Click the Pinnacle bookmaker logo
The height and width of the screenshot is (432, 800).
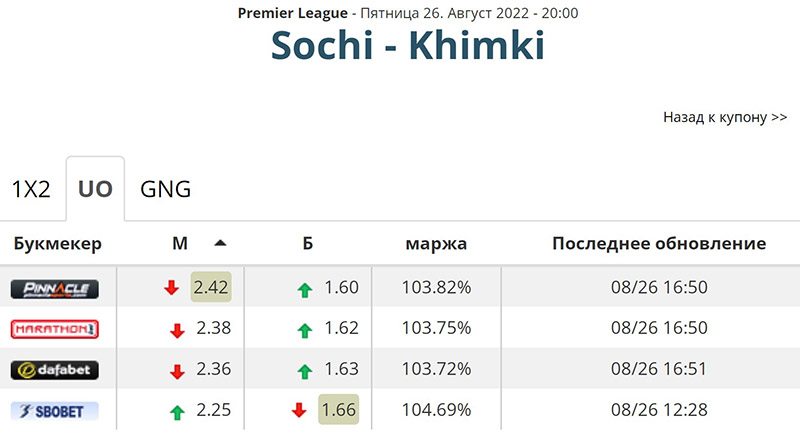[55, 289]
